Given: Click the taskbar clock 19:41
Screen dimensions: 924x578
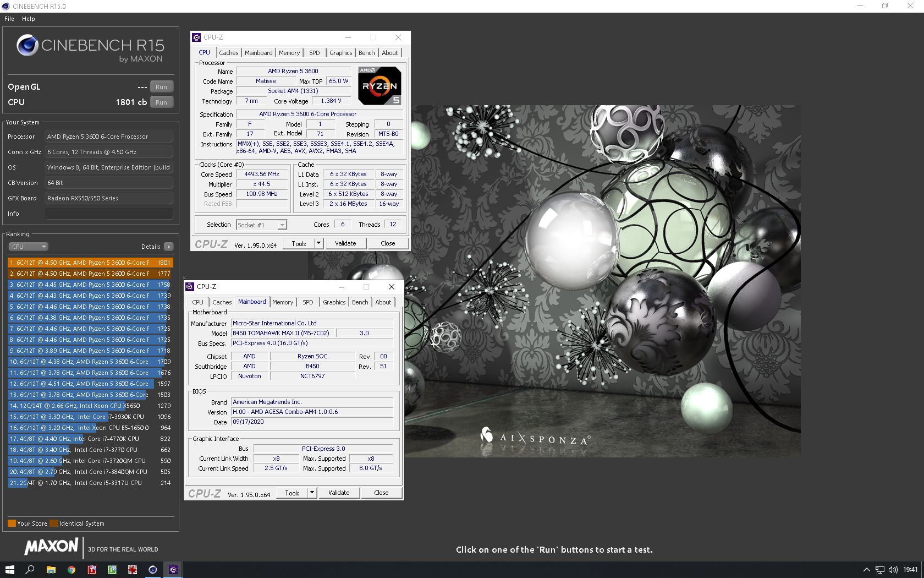Looking at the screenshot, I should tap(910, 570).
